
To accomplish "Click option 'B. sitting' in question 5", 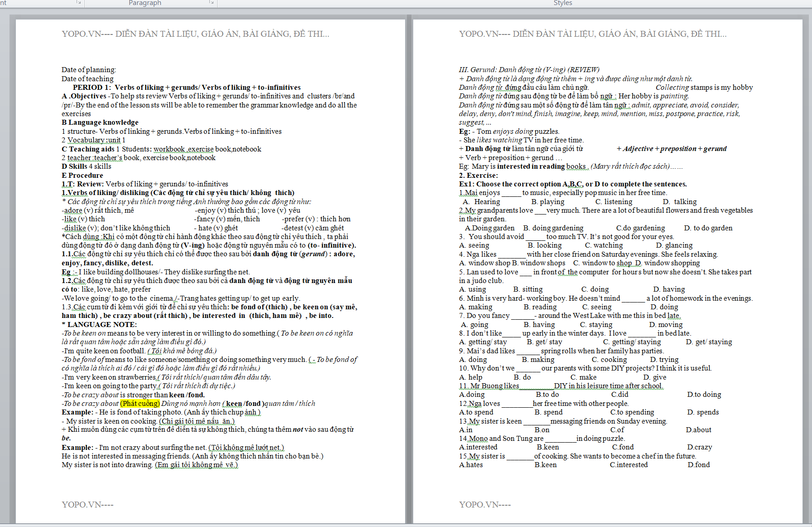I will [528, 289].
